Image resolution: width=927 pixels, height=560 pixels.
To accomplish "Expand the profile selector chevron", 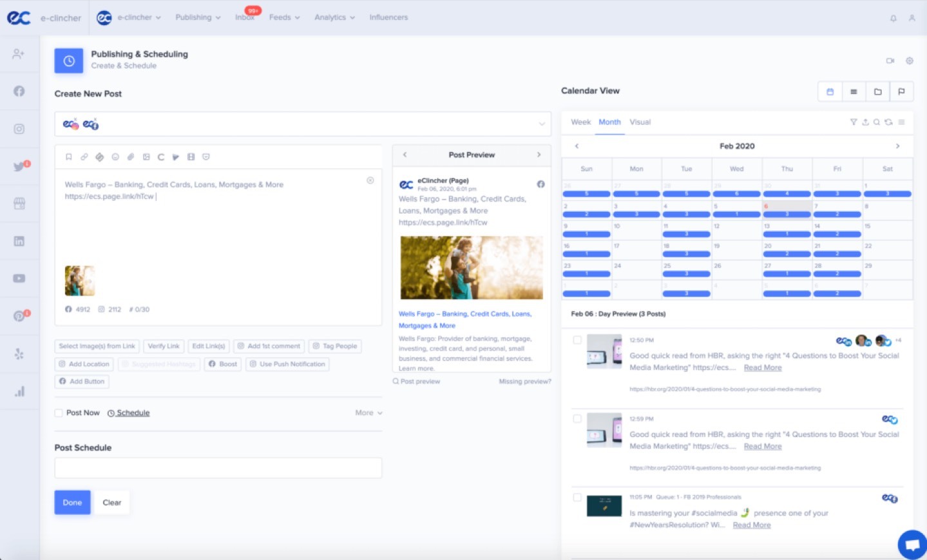I will coord(542,124).
